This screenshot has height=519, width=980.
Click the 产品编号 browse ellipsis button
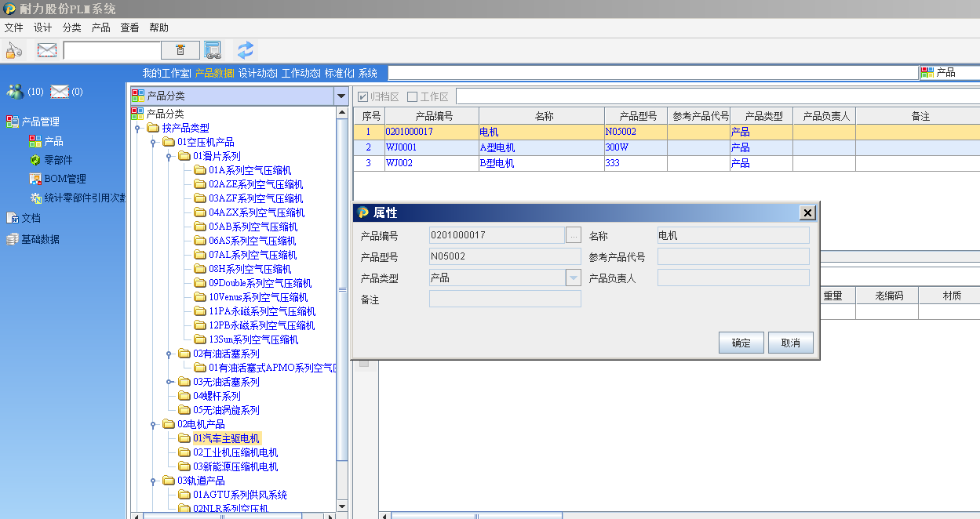tap(574, 235)
